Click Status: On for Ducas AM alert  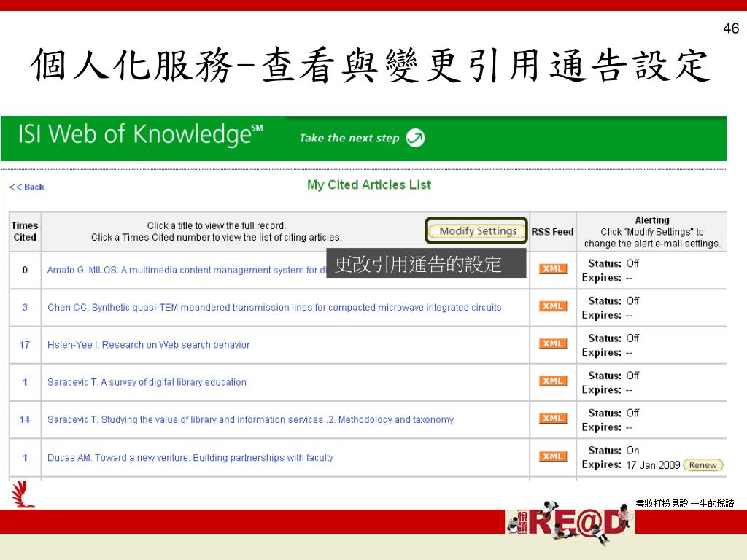point(614,451)
